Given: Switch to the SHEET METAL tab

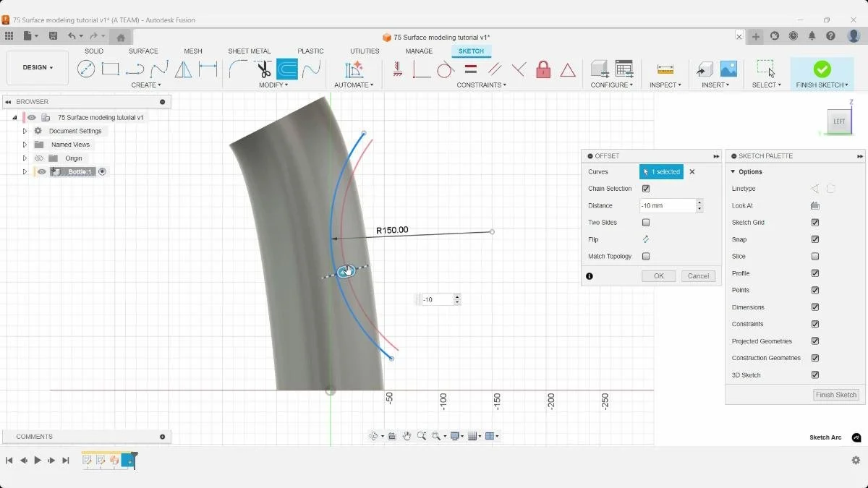Looking at the screenshot, I should click(x=250, y=51).
